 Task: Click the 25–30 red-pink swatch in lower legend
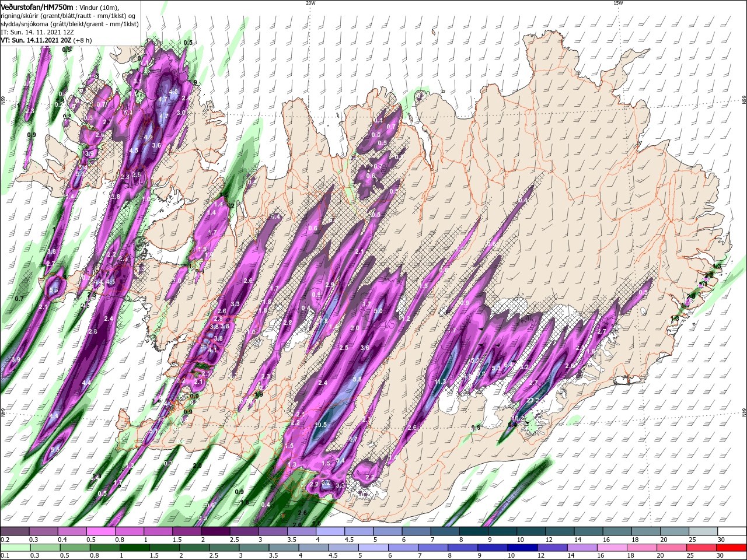pyautogui.click(x=702, y=548)
